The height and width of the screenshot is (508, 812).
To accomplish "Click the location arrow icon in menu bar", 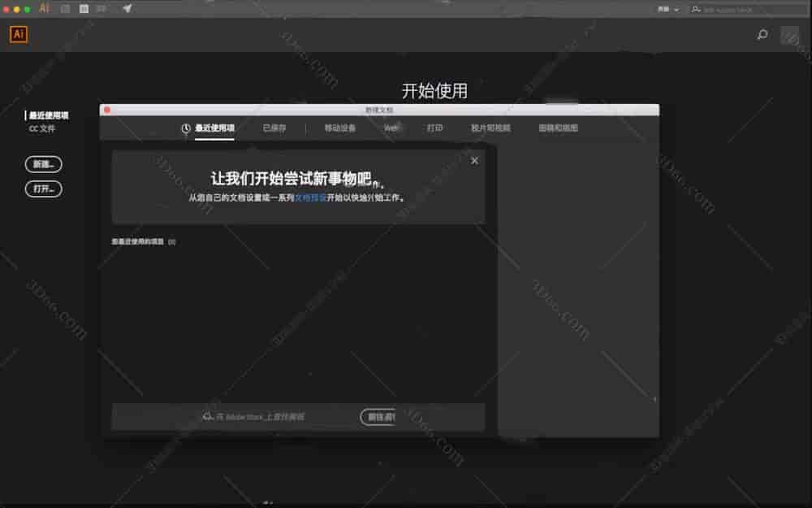I will click(x=126, y=9).
